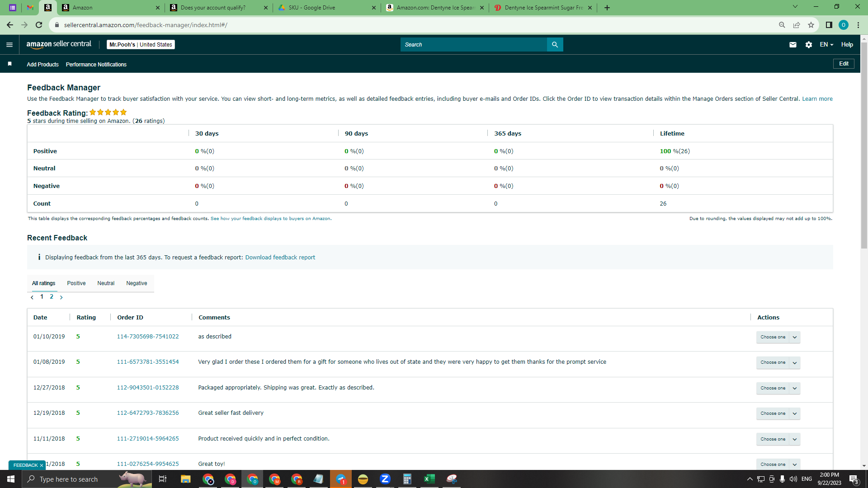The image size is (868, 488).
Task: Open Chrome three-dot menu
Action: point(858,25)
